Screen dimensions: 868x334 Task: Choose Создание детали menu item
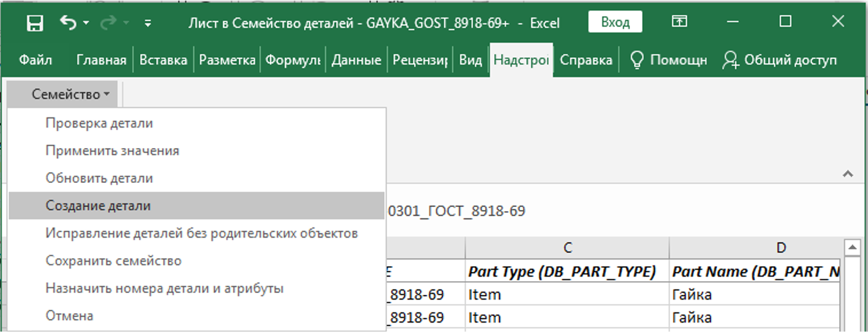pyautogui.click(x=197, y=205)
